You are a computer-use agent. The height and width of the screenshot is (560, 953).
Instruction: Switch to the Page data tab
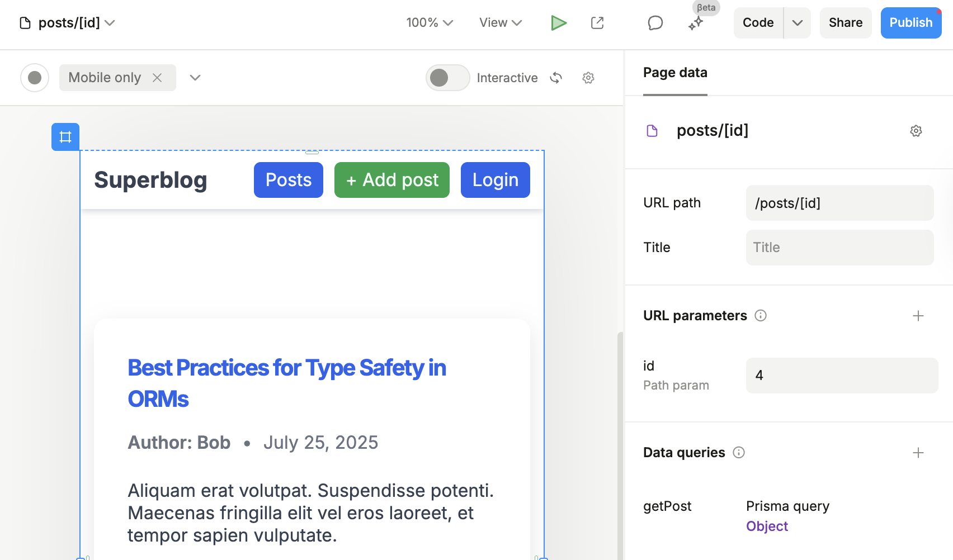click(675, 73)
